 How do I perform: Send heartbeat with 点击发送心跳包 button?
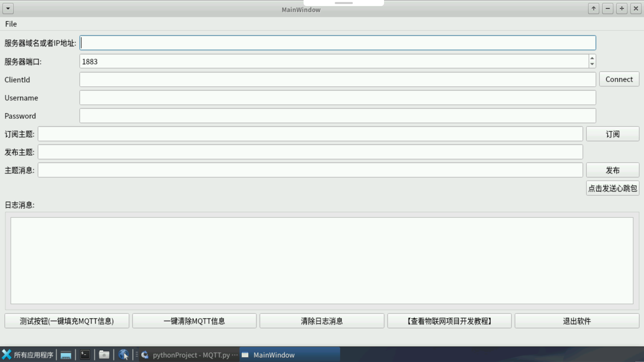click(x=612, y=188)
